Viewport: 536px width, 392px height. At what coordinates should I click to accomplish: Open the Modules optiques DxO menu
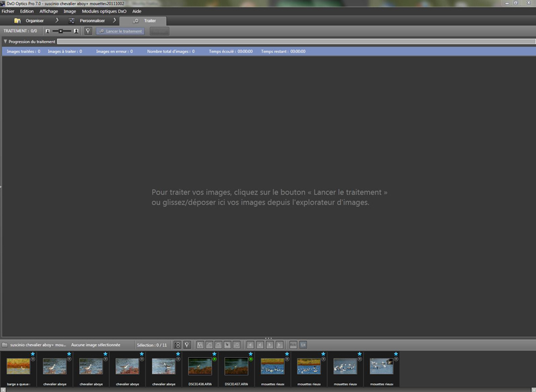coord(104,11)
